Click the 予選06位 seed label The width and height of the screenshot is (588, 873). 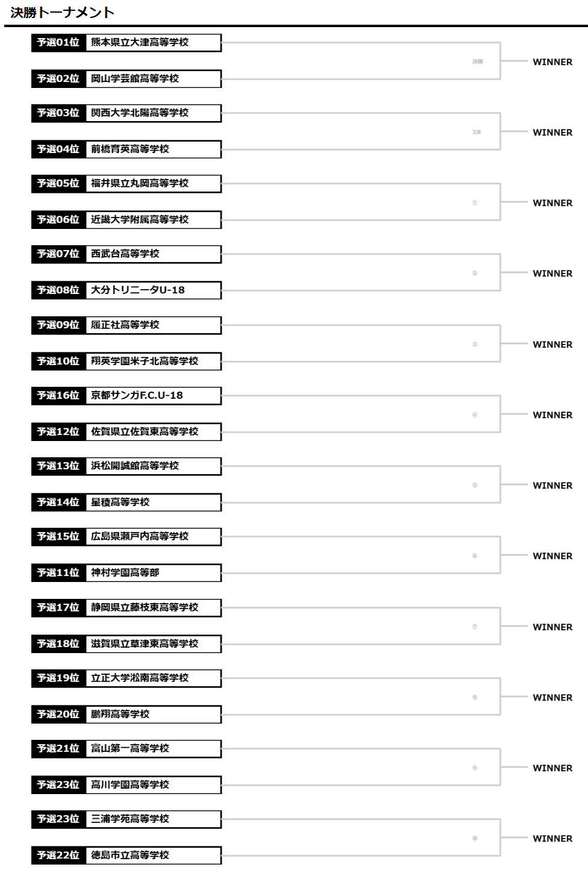[58, 219]
